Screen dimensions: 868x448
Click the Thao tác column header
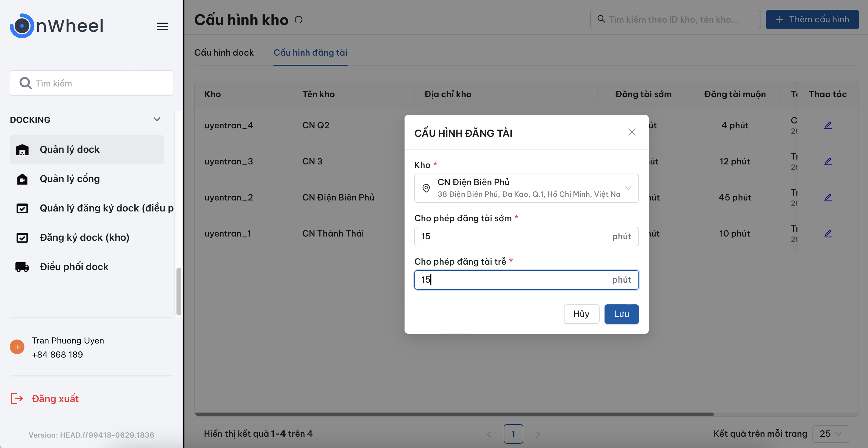tap(828, 94)
